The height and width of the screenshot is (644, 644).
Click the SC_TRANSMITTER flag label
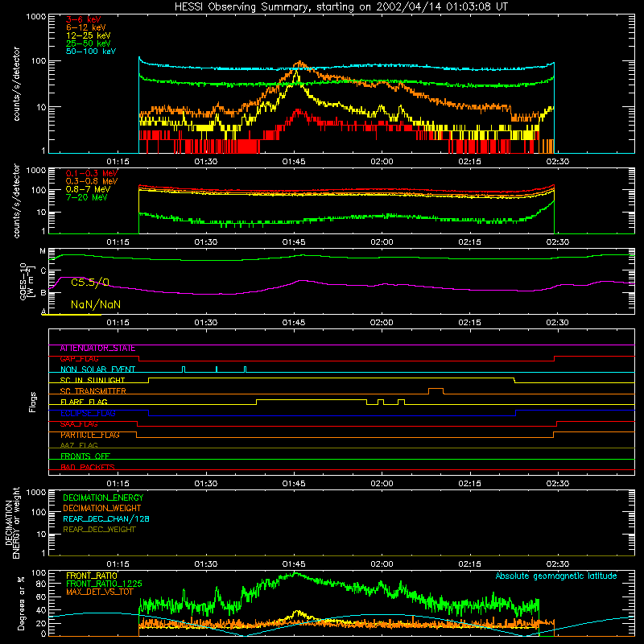tap(93, 391)
